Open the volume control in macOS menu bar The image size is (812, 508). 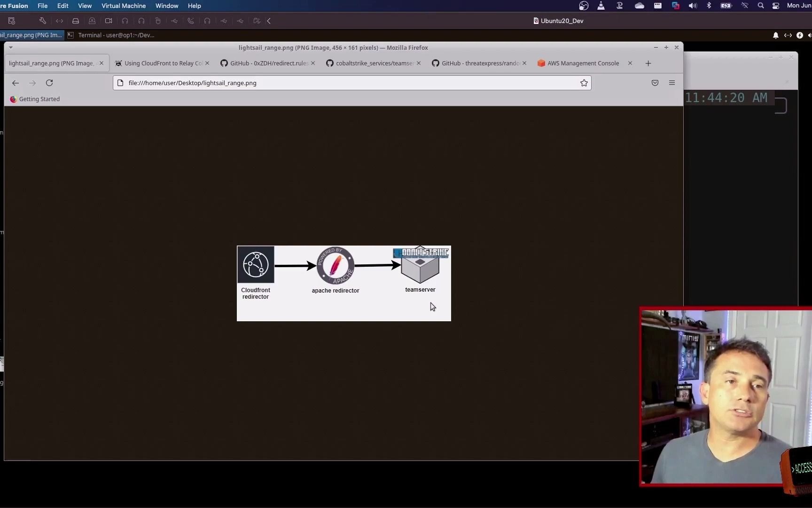tap(693, 6)
